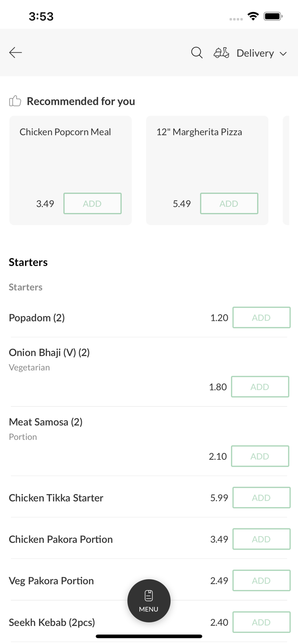The width and height of the screenshot is (298, 644).
Task: Add Popadom (2) to basket
Action: (x=261, y=318)
